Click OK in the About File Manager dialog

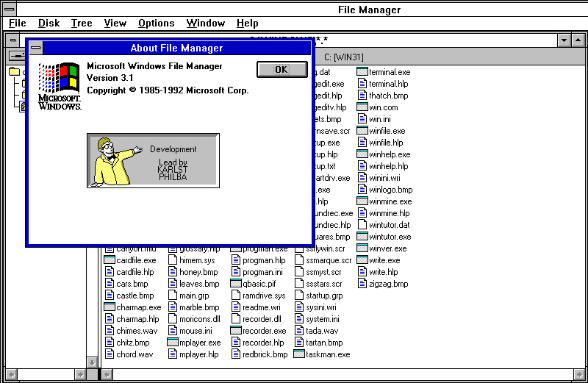coord(282,69)
